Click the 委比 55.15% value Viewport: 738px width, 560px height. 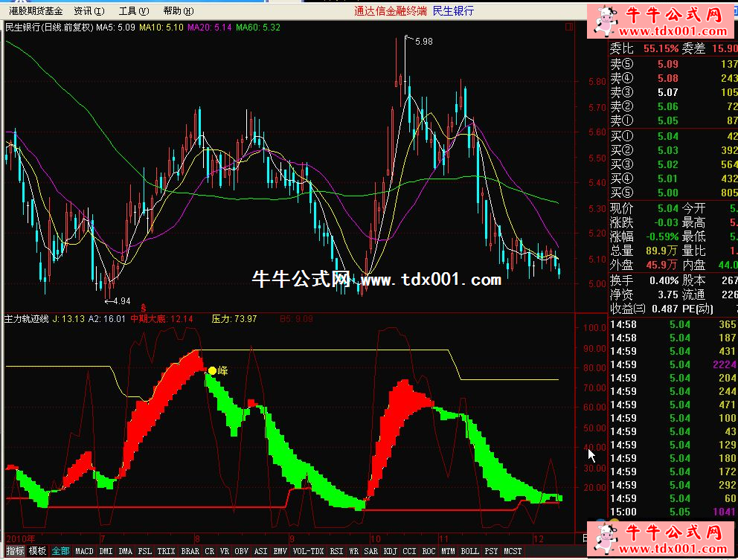(661, 48)
